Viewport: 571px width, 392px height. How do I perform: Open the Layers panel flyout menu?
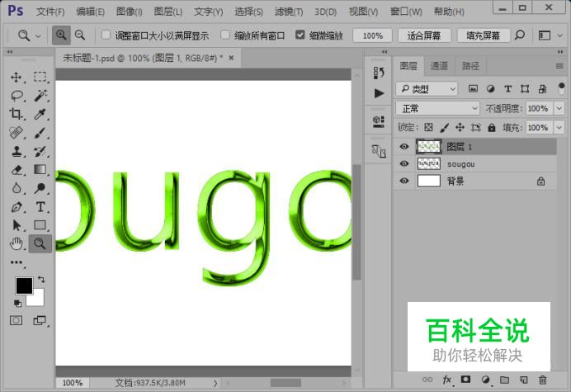point(559,66)
